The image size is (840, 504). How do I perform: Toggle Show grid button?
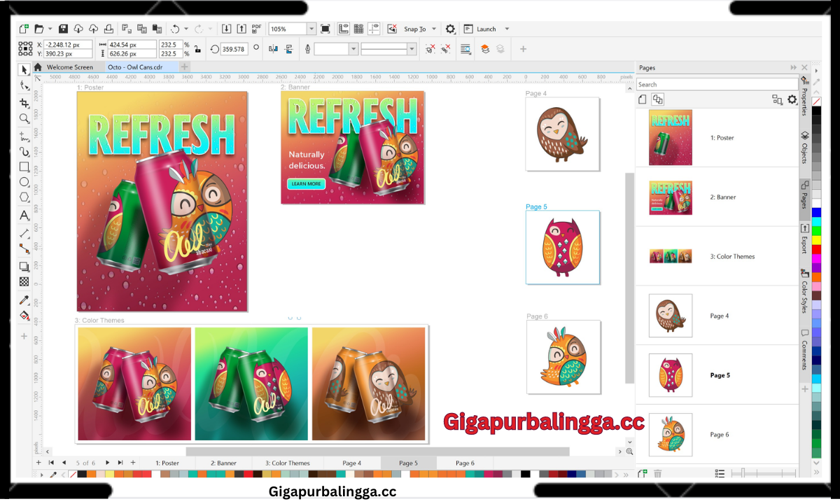tap(358, 29)
